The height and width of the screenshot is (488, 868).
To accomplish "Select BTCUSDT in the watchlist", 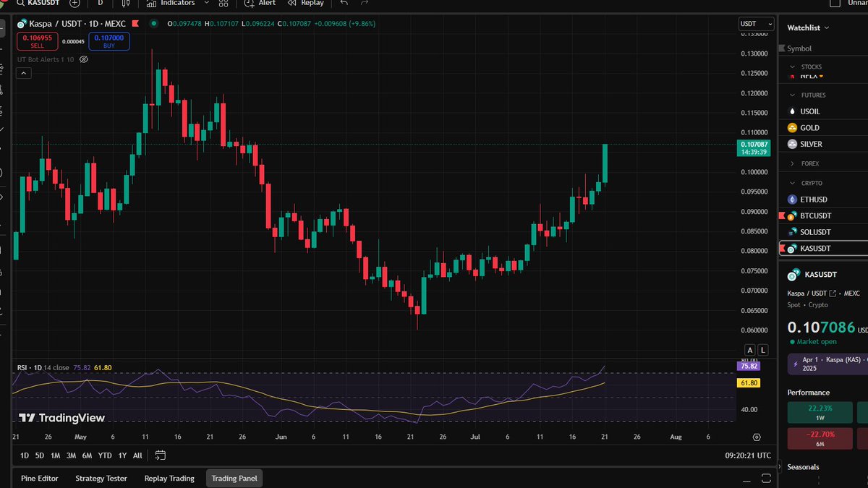I will coord(823,215).
